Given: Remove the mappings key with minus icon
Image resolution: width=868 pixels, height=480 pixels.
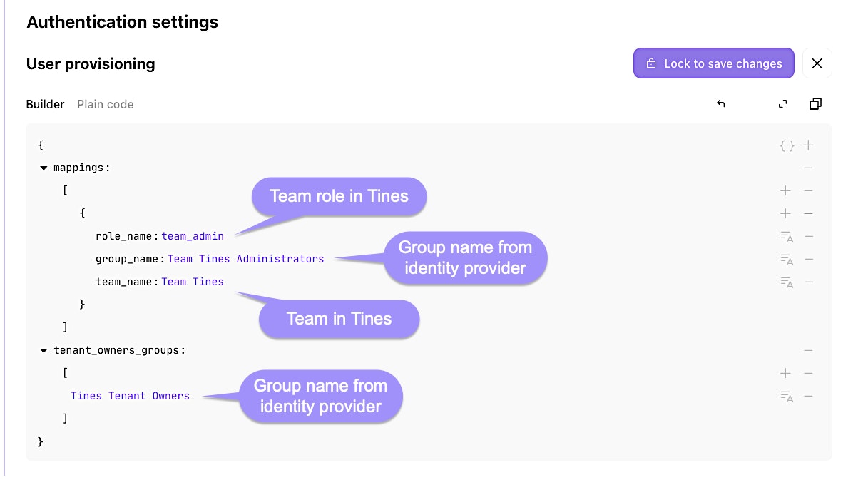Looking at the screenshot, I should [808, 168].
